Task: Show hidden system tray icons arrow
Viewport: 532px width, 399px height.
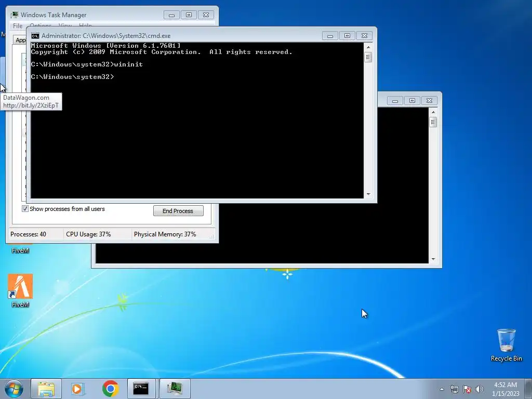Action: pos(442,389)
